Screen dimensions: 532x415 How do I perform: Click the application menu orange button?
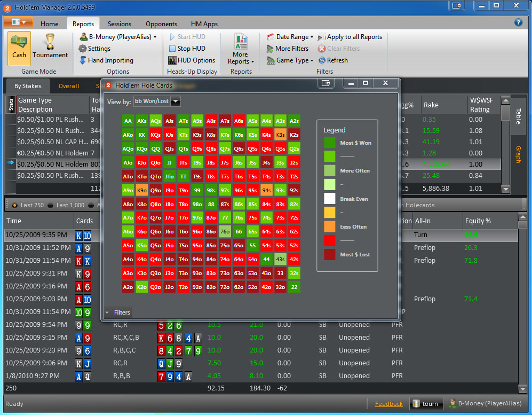coord(18,22)
